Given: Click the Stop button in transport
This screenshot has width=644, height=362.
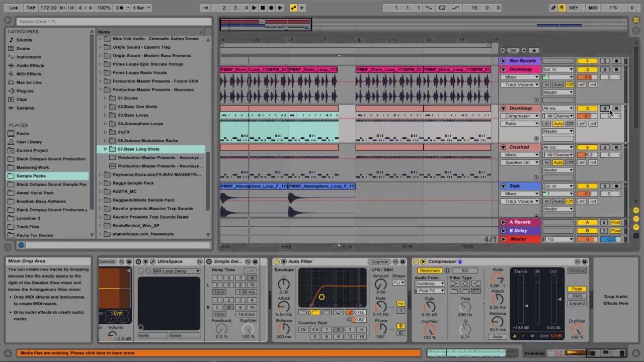Looking at the screenshot, I should click(263, 8).
